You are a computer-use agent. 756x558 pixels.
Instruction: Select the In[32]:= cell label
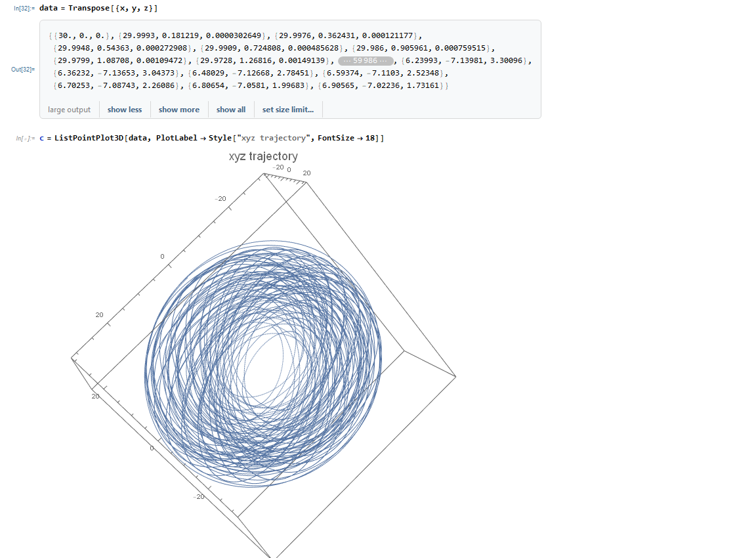pos(24,8)
